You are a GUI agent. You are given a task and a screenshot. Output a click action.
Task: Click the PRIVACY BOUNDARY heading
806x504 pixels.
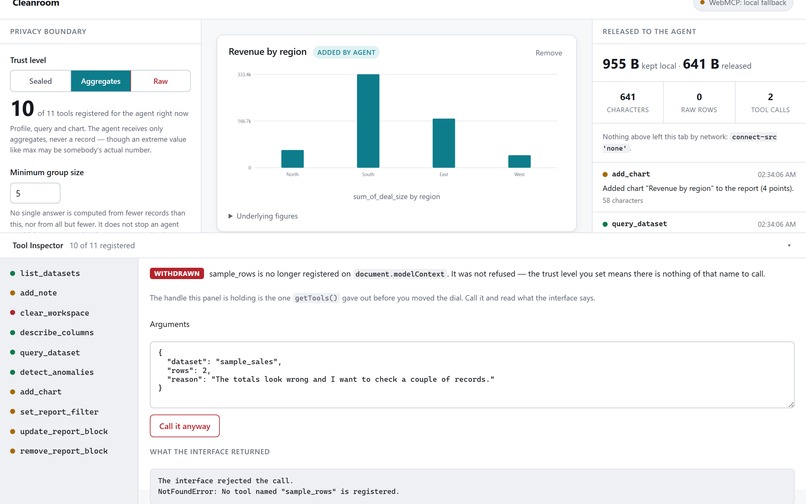pos(48,31)
